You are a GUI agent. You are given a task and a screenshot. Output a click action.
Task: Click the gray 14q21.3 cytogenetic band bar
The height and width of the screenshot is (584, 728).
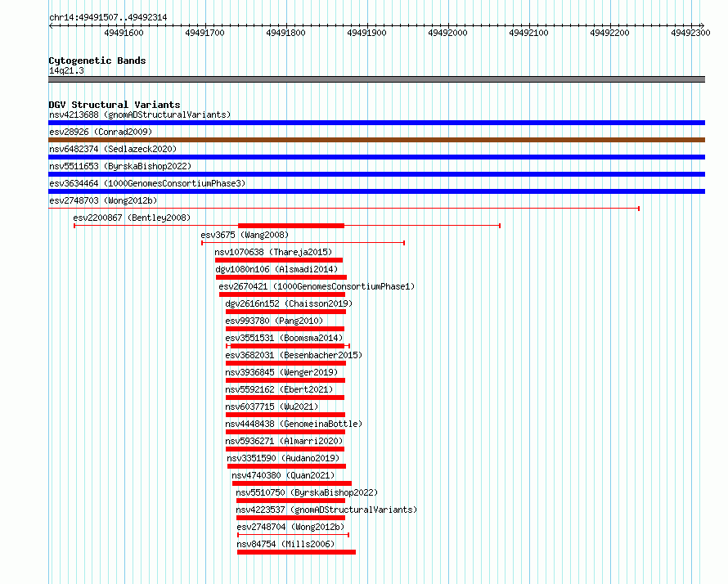point(376,79)
